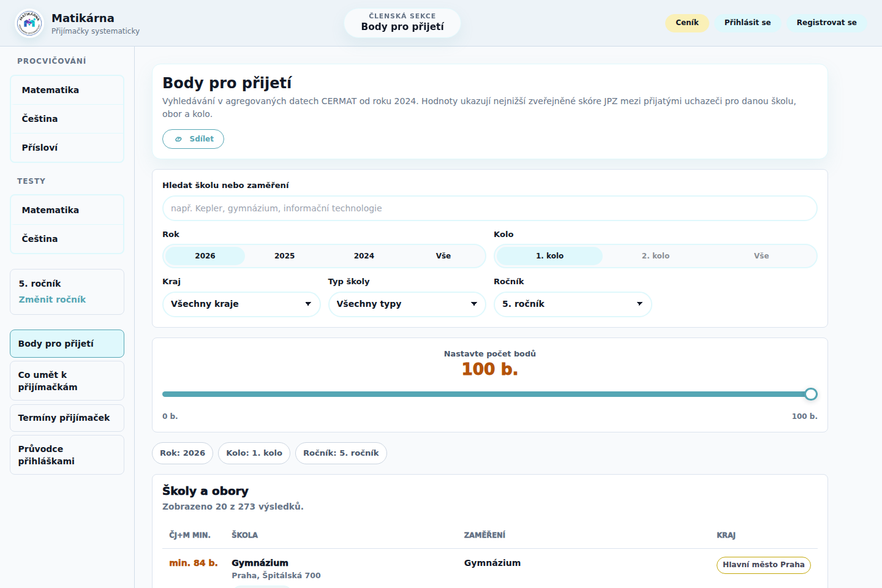Screen dimensions: 882x588
Task: Select year 2026 filter
Action: (x=205, y=256)
